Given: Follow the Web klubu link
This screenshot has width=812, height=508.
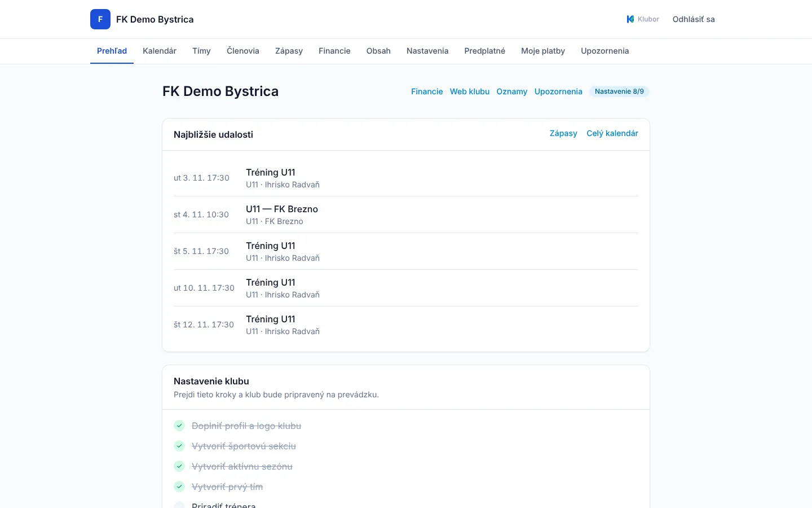Looking at the screenshot, I should 470,91.
